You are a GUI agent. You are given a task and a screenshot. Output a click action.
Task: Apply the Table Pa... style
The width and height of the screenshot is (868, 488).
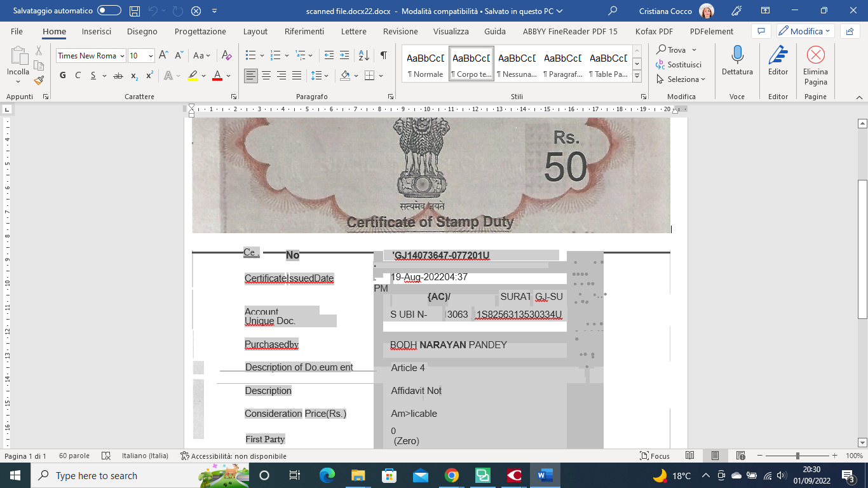(x=608, y=64)
